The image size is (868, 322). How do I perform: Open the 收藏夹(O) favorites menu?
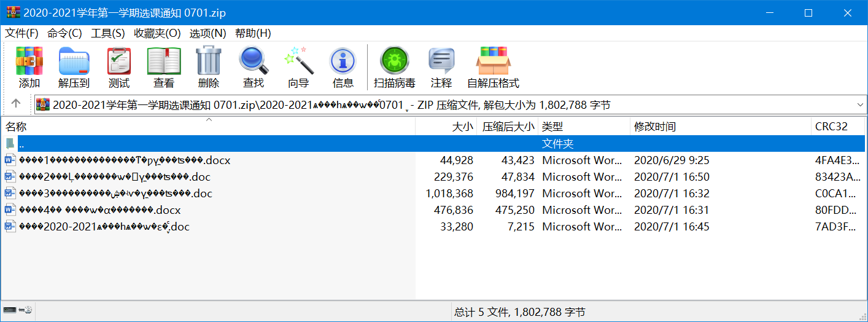[157, 33]
